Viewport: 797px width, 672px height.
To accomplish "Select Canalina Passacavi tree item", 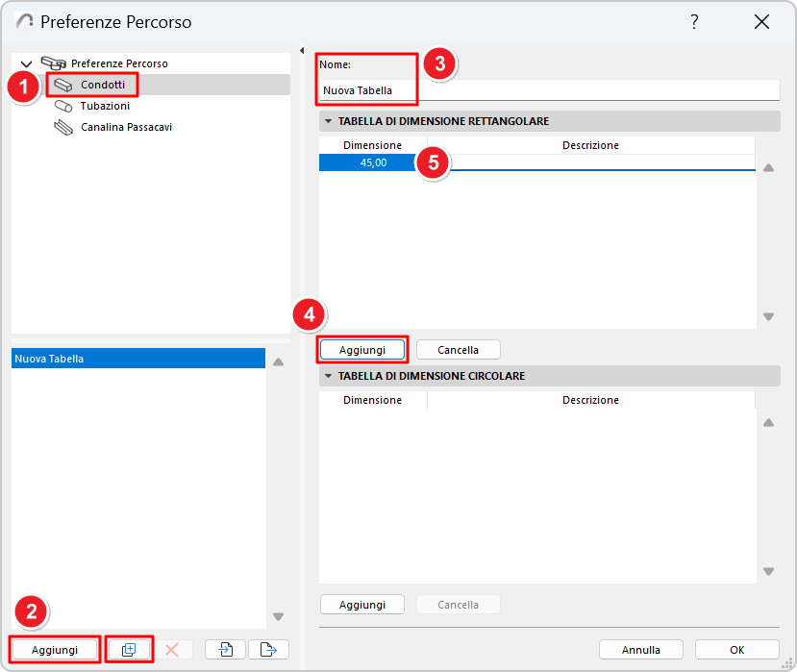I will [126, 127].
